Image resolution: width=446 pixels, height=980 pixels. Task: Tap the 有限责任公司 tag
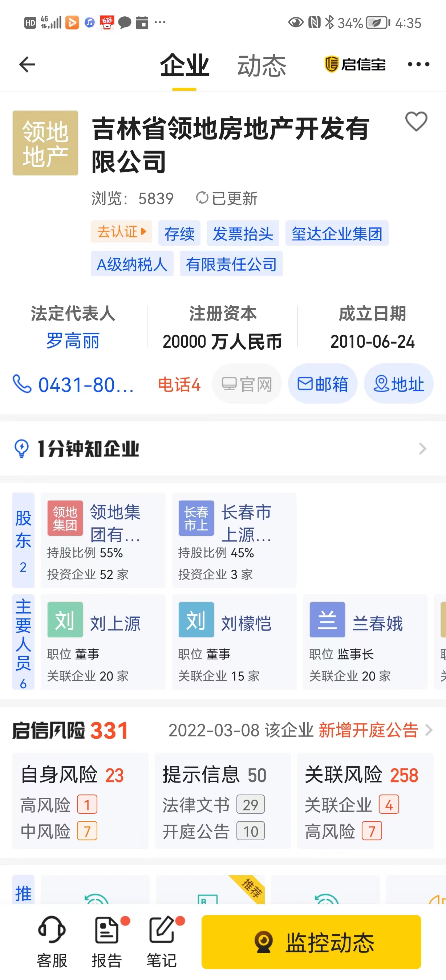pyautogui.click(x=231, y=264)
